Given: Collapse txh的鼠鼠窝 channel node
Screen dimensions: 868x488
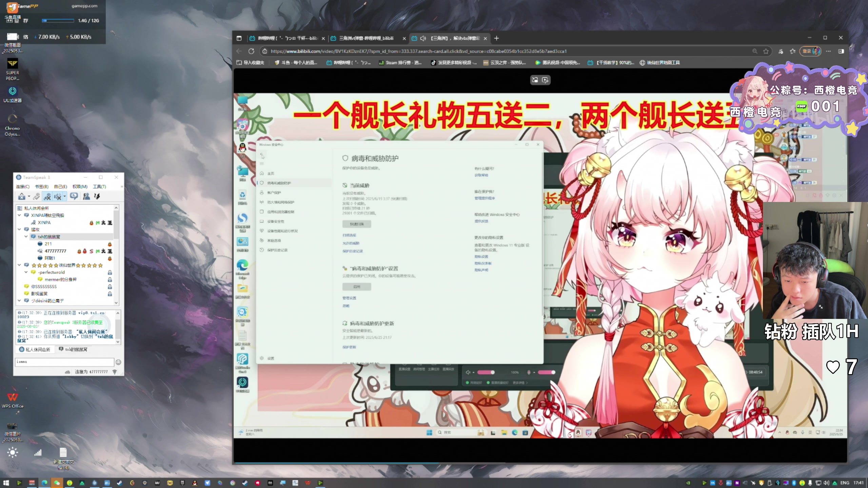Looking at the screenshot, I should tap(26, 237).
